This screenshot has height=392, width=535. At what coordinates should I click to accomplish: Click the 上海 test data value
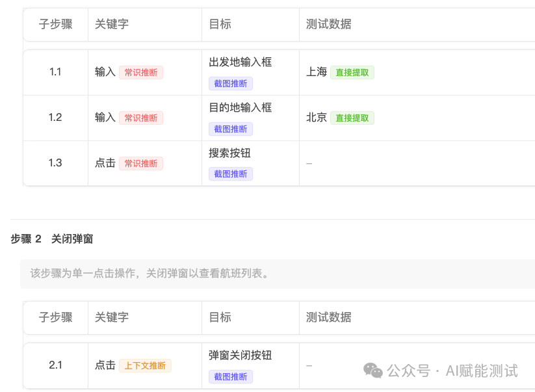(317, 72)
